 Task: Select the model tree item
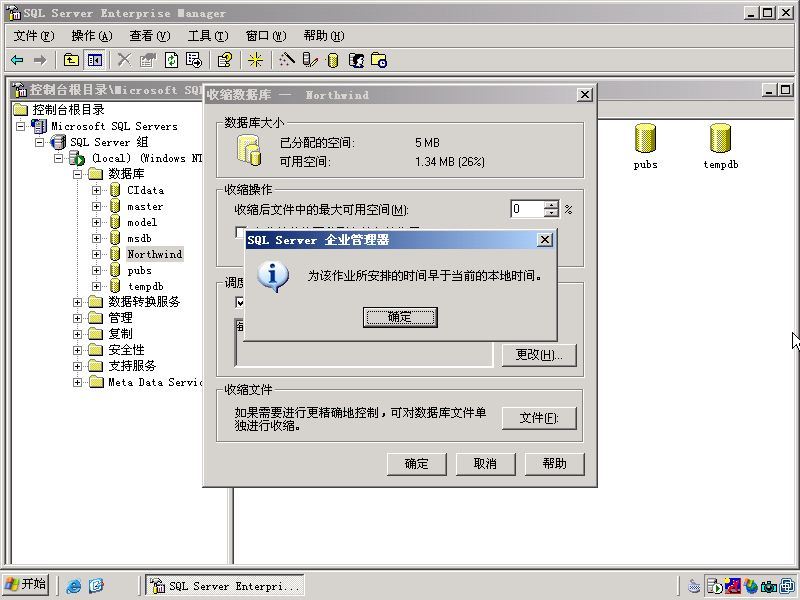click(142, 222)
